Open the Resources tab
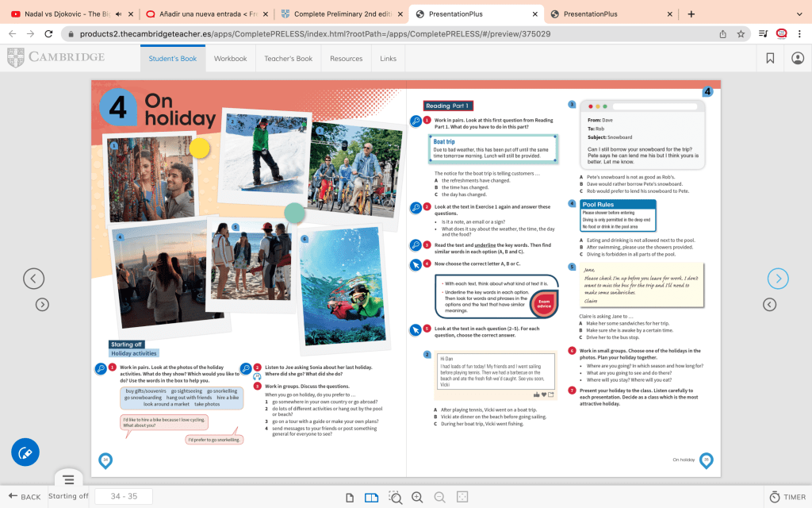This screenshot has width=812, height=508. coord(346,59)
